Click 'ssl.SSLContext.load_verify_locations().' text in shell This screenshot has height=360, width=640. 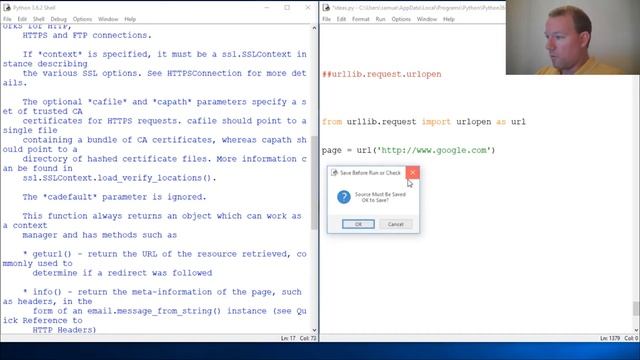point(119,178)
